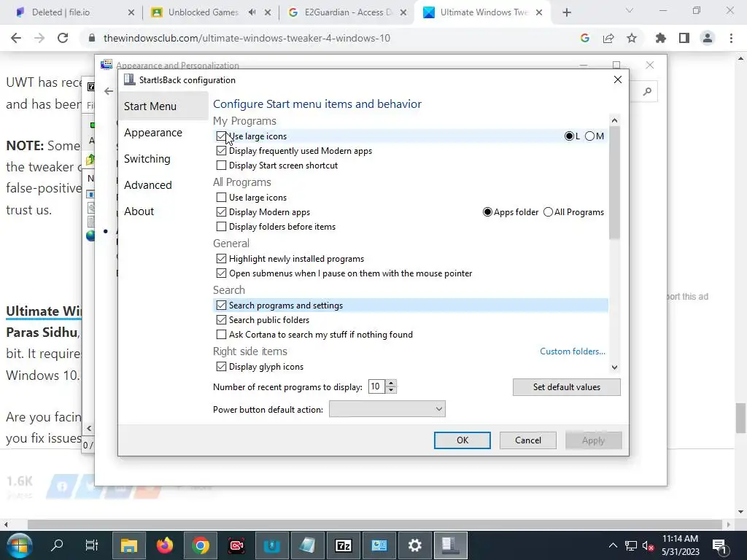Screen dimensions: 747x560
Task: Open the Custom folders link
Action: 572,351
